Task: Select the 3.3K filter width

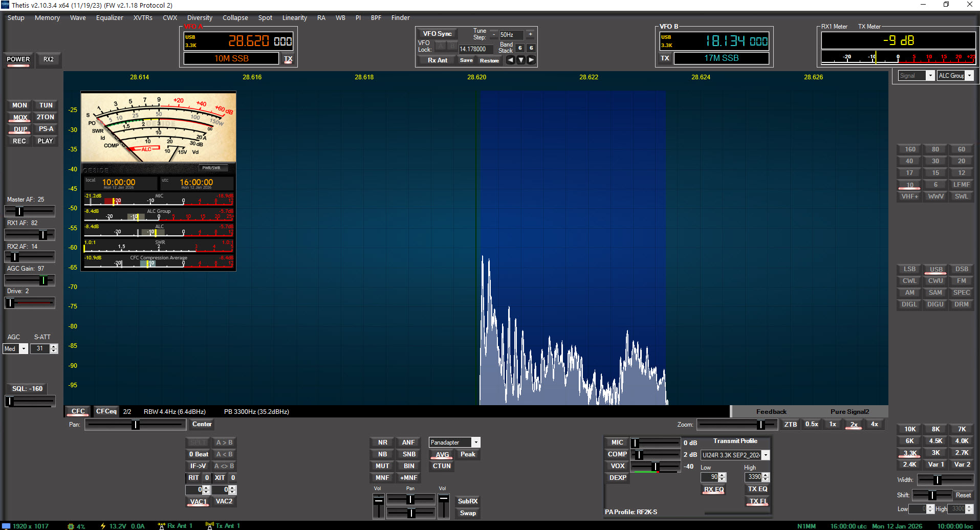Action: pyautogui.click(x=909, y=453)
